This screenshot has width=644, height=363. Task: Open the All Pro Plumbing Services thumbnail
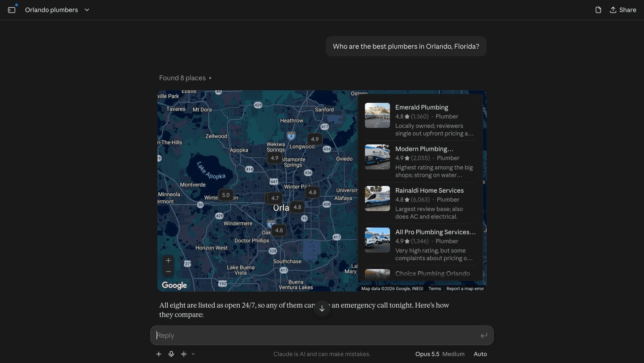377,240
